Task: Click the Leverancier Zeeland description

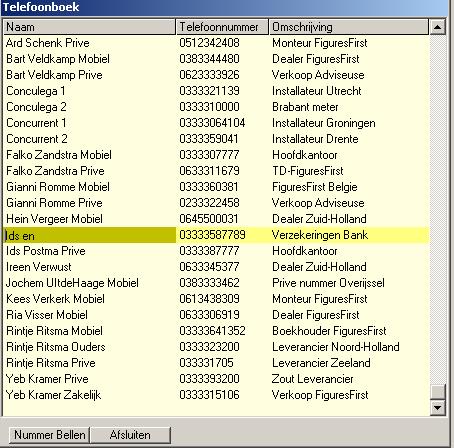Action: (x=321, y=363)
